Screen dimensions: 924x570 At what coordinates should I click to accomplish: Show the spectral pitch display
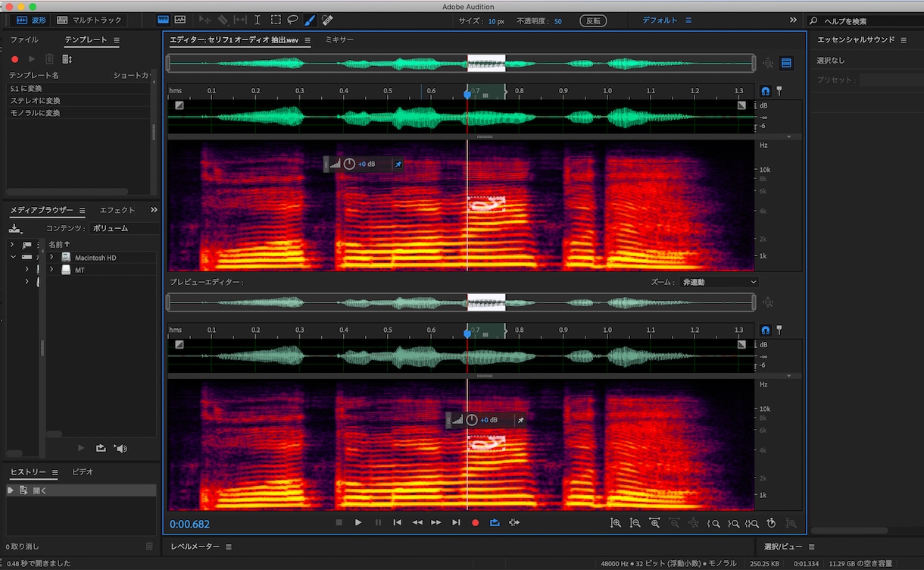(181, 20)
